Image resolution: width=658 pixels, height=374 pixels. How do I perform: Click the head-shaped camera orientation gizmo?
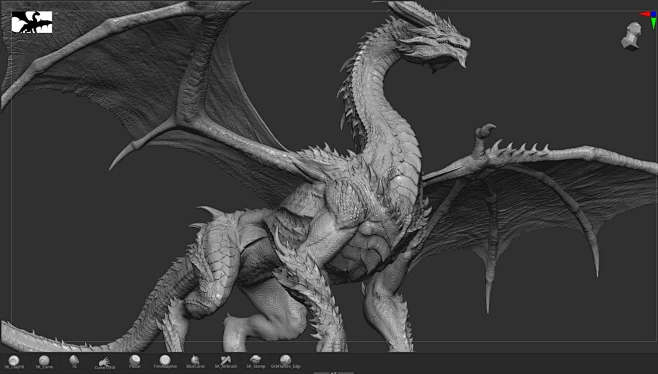[x=631, y=36]
